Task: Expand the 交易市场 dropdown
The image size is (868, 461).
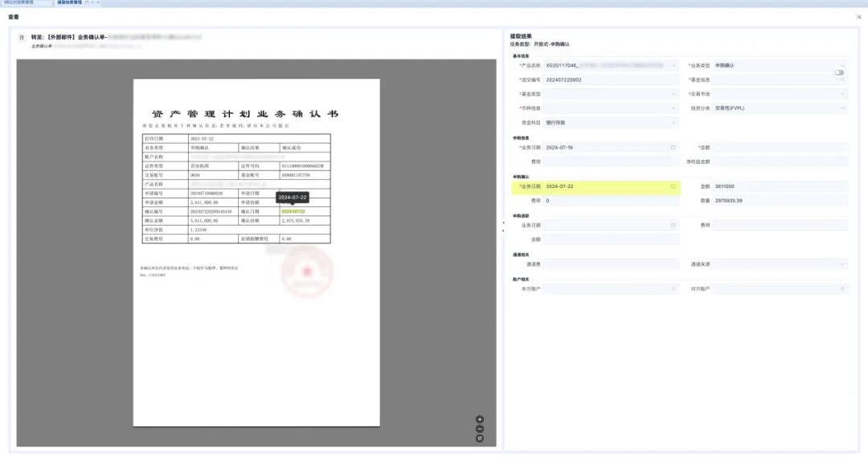Action: tap(780, 94)
